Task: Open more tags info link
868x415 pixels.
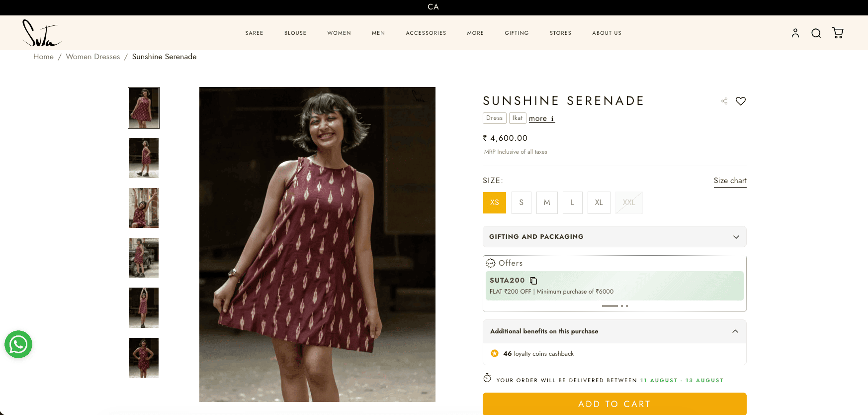Action: 541,118
